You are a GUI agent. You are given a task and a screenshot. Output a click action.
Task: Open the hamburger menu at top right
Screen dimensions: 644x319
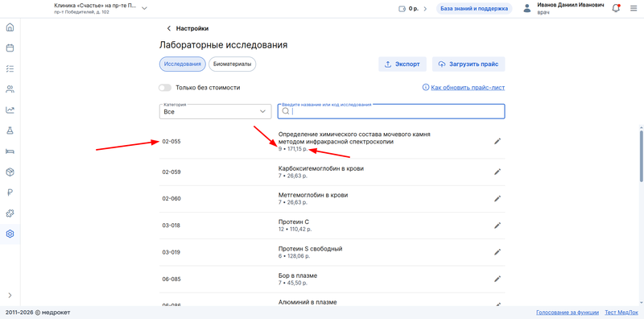(634, 8)
